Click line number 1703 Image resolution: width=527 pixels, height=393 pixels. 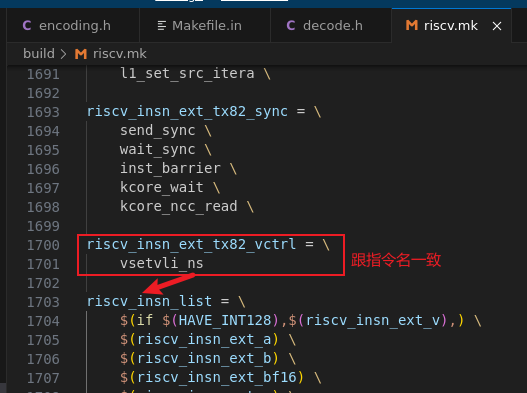[x=43, y=302]
